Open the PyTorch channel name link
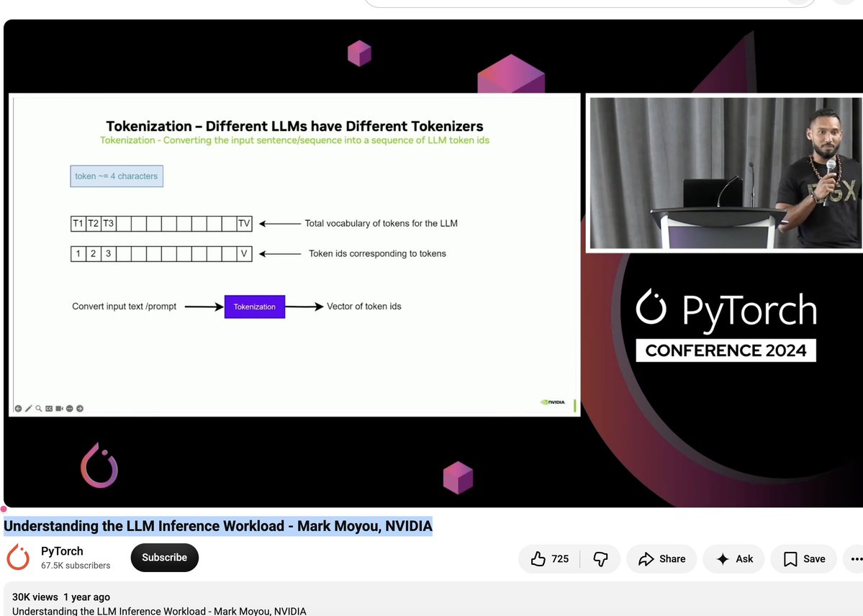Viewport: 863px width, 616px height. [62, 551]
